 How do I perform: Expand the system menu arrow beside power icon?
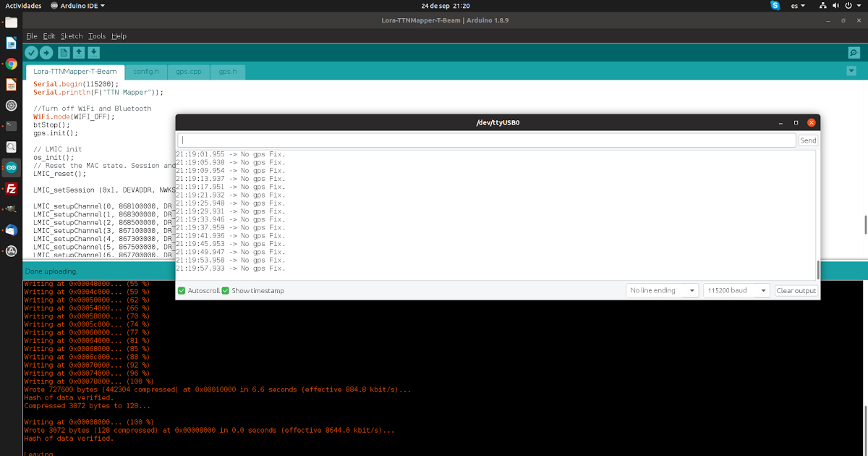pyautogui.click(x=859, y=5)
